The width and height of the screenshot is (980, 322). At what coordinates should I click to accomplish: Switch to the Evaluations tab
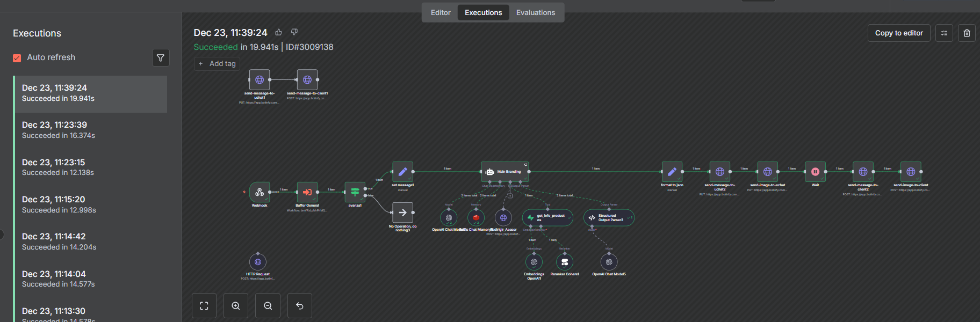click(x=536, y=12)
